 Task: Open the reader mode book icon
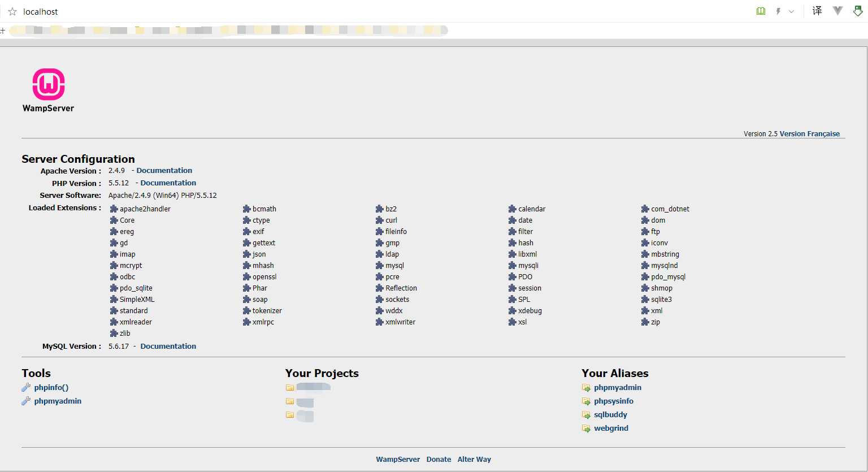tap(761, 11)
